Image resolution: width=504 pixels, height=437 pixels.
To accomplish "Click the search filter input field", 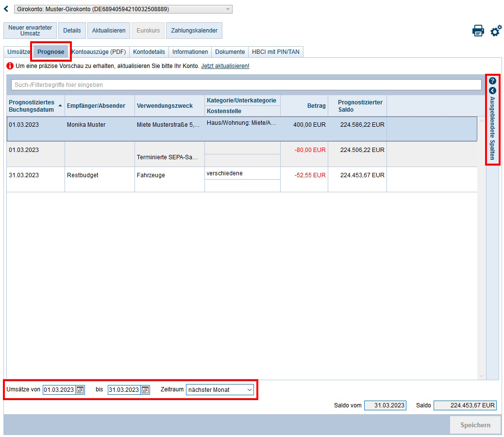I will tap(246, 85).
